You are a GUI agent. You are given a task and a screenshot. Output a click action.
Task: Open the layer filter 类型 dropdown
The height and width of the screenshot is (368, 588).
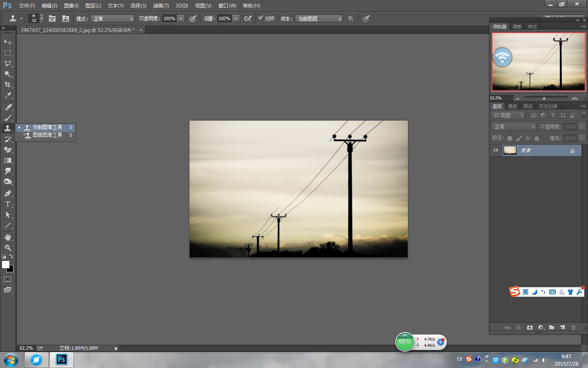(x=508, y=115)
